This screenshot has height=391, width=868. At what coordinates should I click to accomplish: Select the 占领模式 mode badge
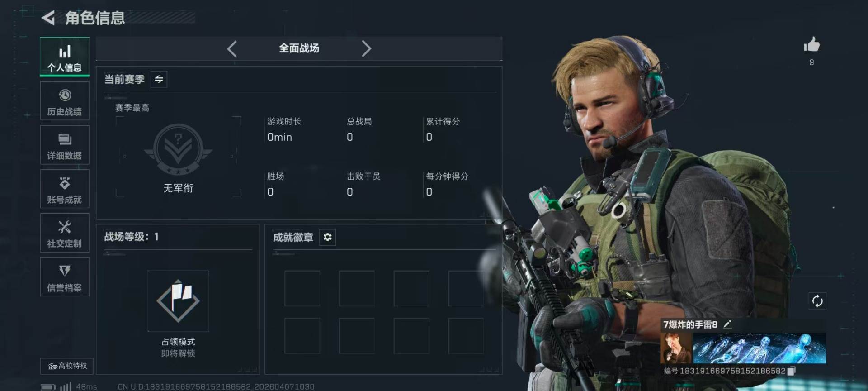click(178, 301)
